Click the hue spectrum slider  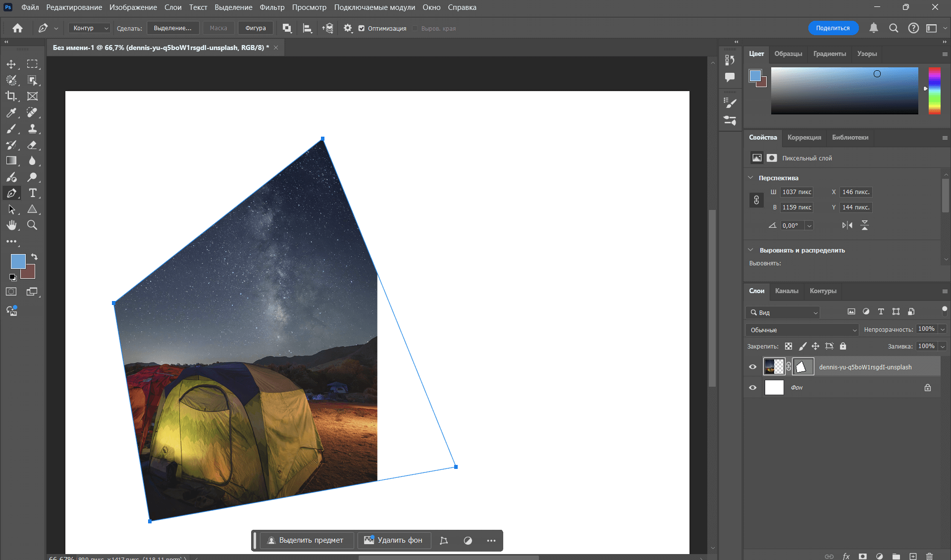pyautogui.click(x=935, y=91)
